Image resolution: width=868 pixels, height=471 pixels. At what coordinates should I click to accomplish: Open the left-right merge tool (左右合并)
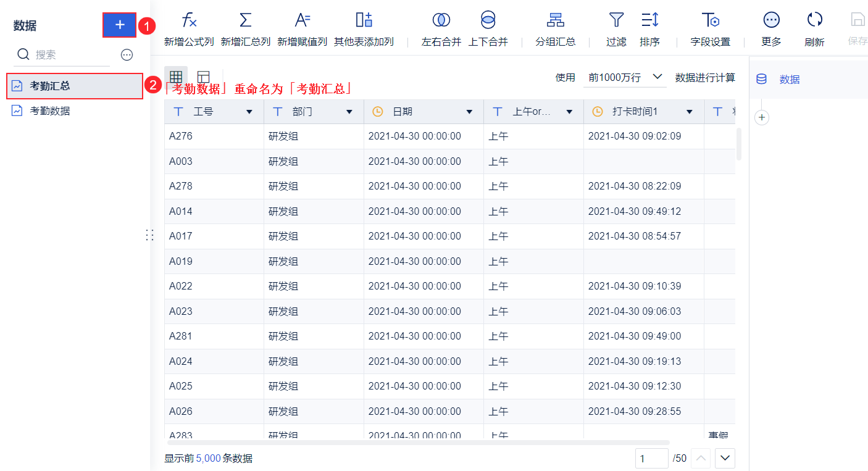tap(441, 30)
